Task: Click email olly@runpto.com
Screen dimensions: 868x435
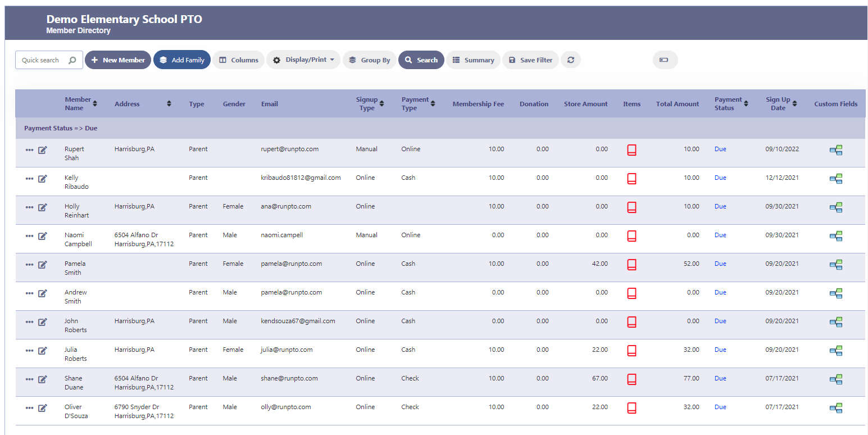Action: tap(286, 407)
